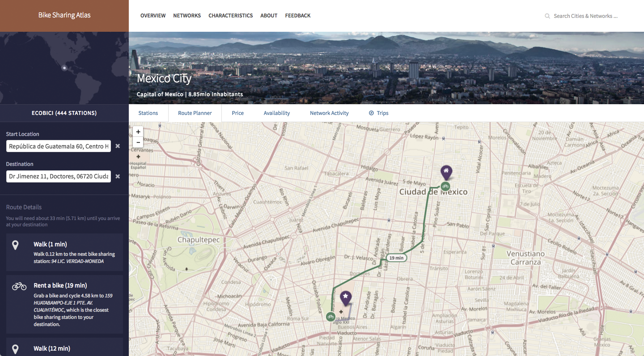Open the Stations tab

click(148, 113)
